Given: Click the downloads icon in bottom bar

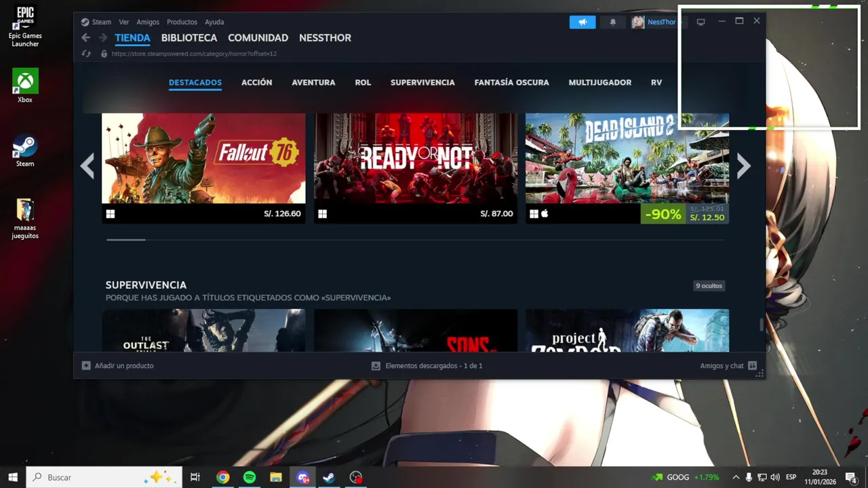Looking at the screenshot, I should (376, 365).
